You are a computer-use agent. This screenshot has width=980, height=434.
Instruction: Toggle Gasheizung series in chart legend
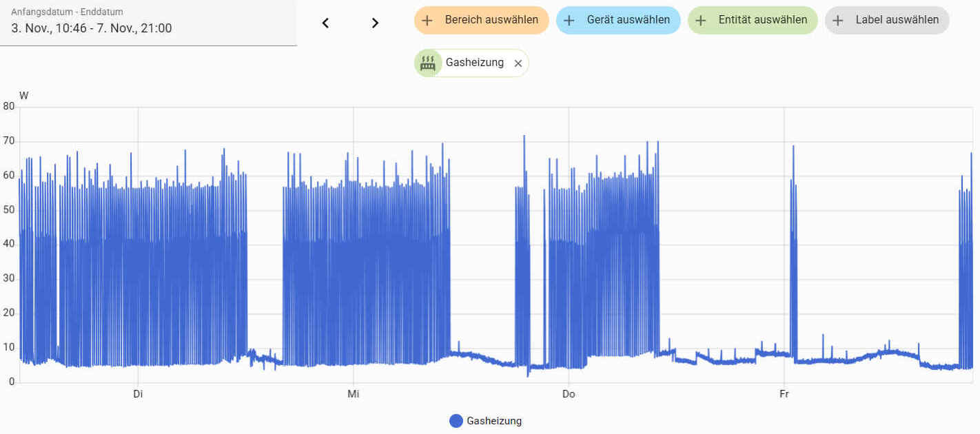493,421
